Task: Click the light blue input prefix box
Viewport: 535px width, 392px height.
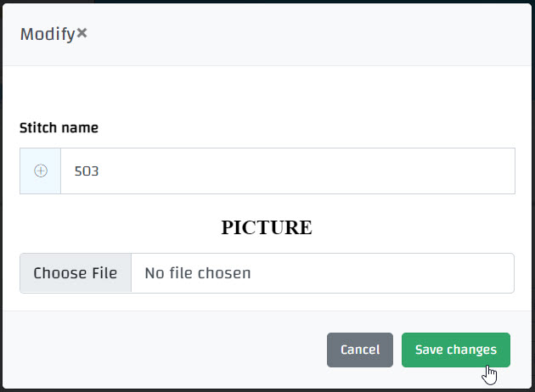Action: click(x=41, y=171)
